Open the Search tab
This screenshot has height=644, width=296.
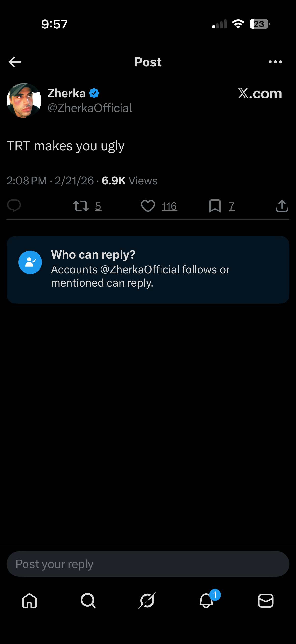pos(88,601)
